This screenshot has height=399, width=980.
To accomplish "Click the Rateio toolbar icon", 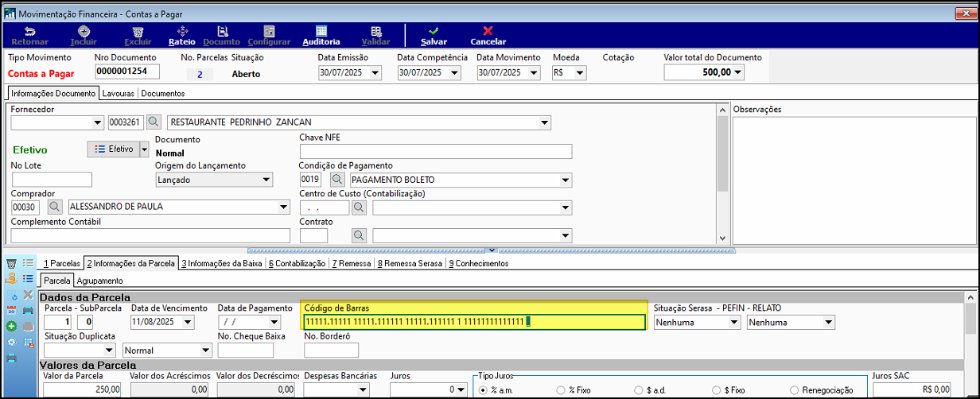I will (182, 31).
